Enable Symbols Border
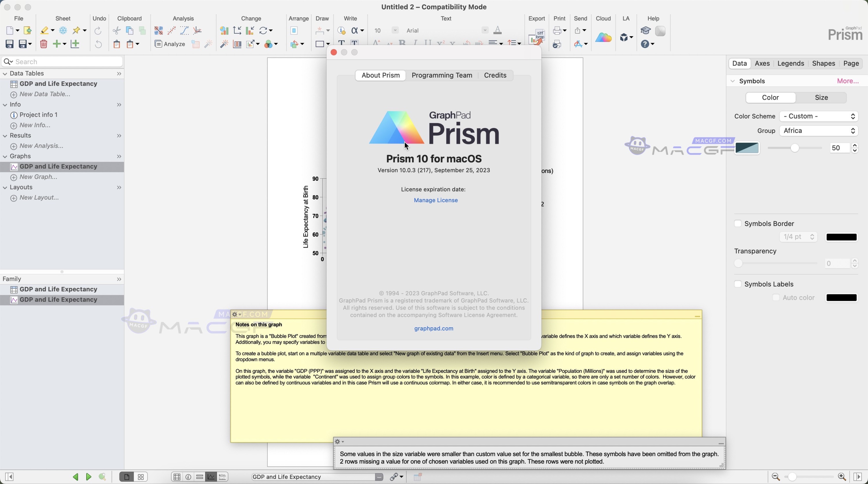 (738, 224)
